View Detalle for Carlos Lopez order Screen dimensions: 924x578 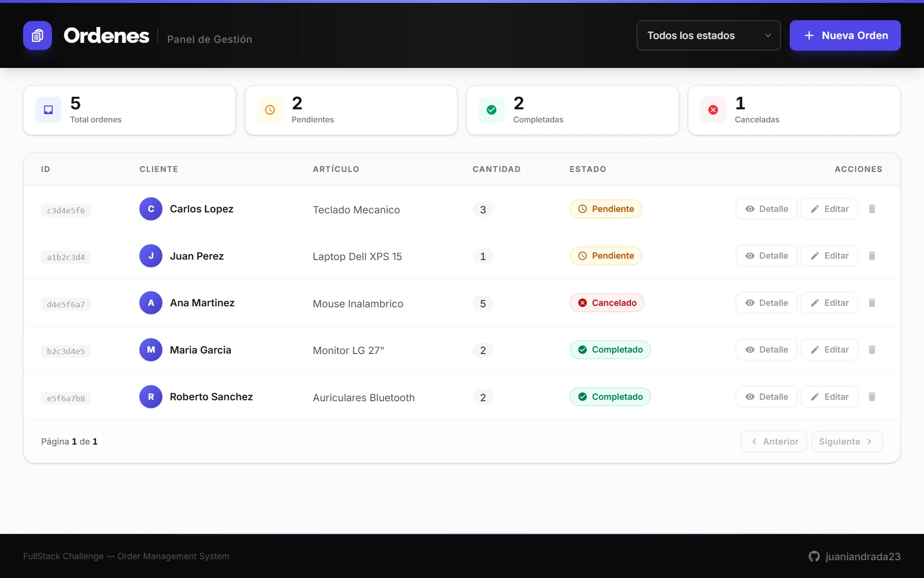766,209
